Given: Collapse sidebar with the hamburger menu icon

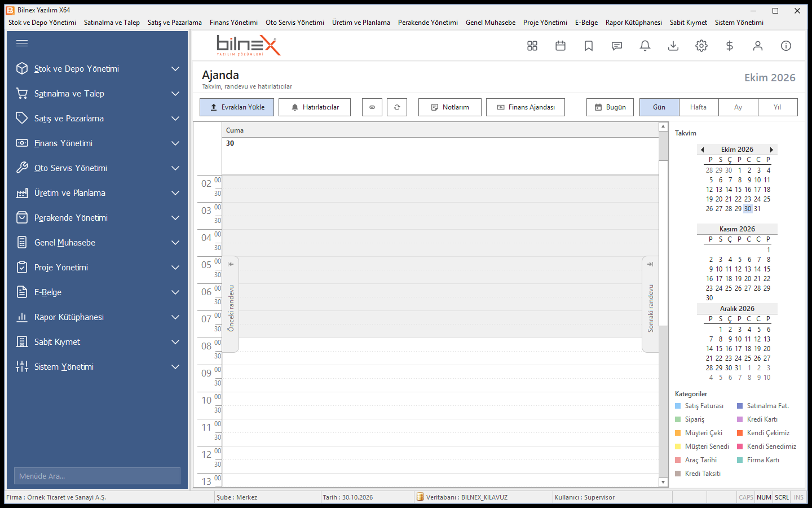Looking at the screenshot, I should coord(22,43).
